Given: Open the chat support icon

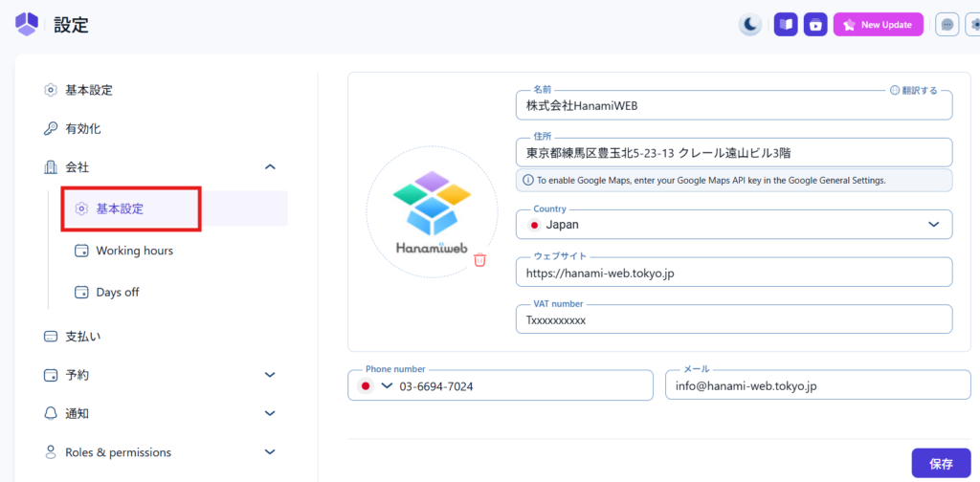Looking at the screenshot, I should [947, 25].
